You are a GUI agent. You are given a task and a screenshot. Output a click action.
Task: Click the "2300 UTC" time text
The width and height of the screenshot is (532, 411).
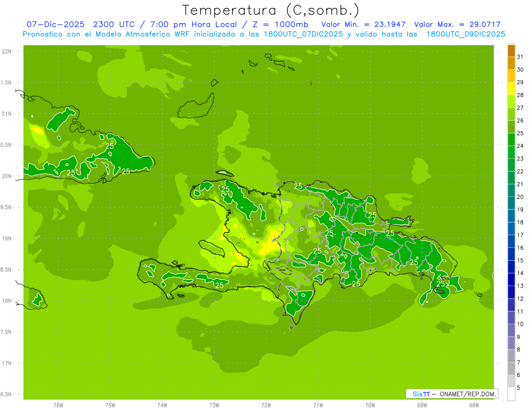click(114, 24)
